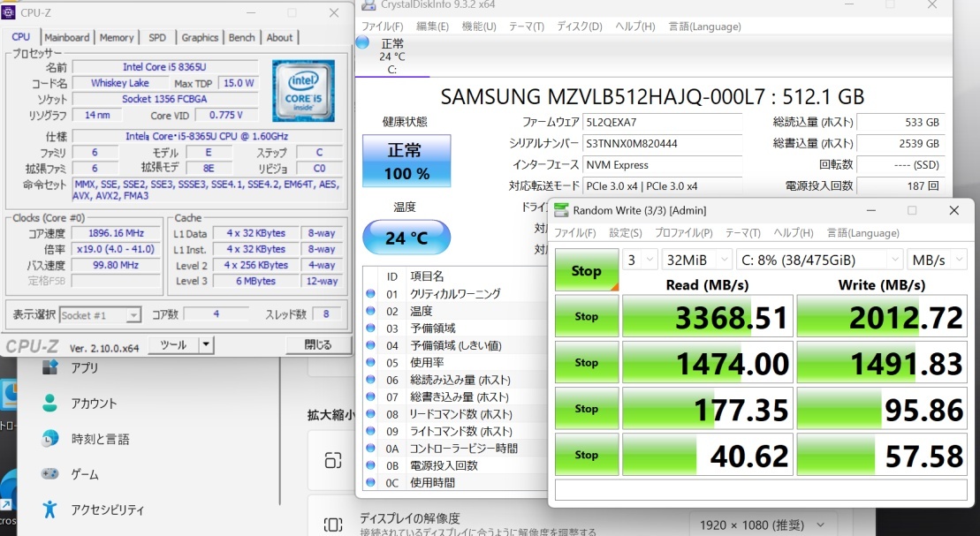Click the blue status orb next to 正常 for drive C:

[362, 42]
